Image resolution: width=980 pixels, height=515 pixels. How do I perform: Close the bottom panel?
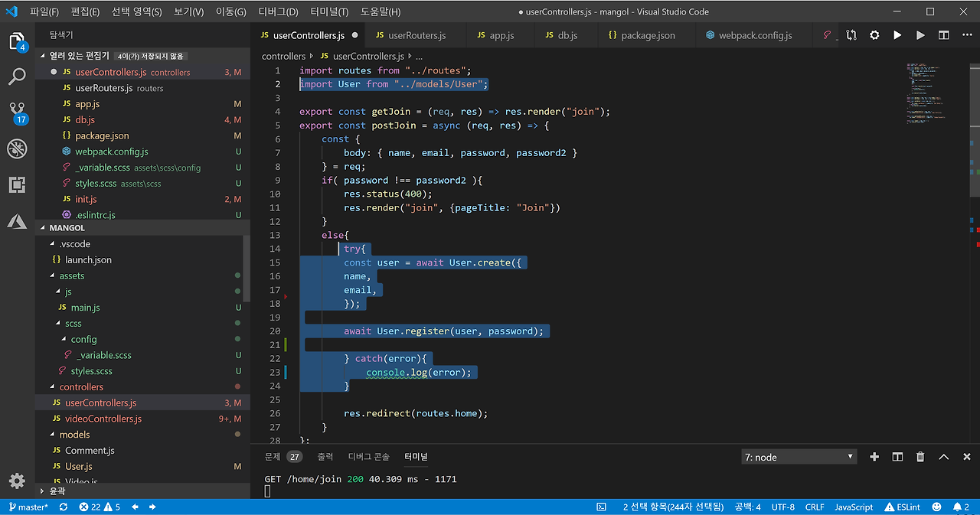click(x=966, y=457)
